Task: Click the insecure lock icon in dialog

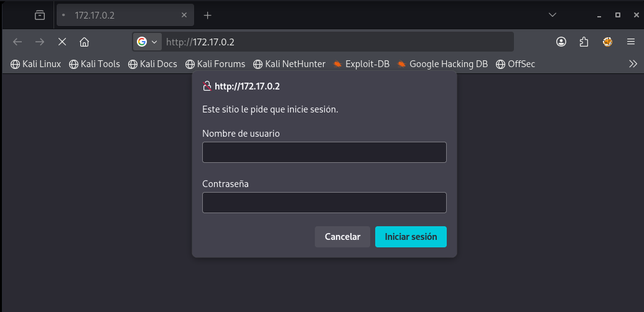Action: click(208, 86)
